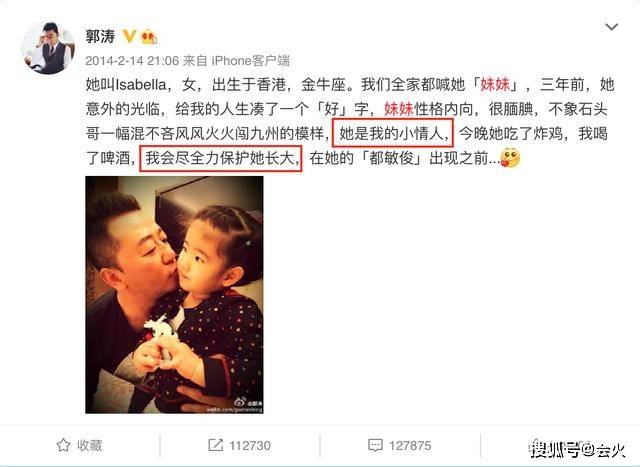Click the comment bubble icon
The height and width of the screenshot is (467, 640).
point(375,445)
